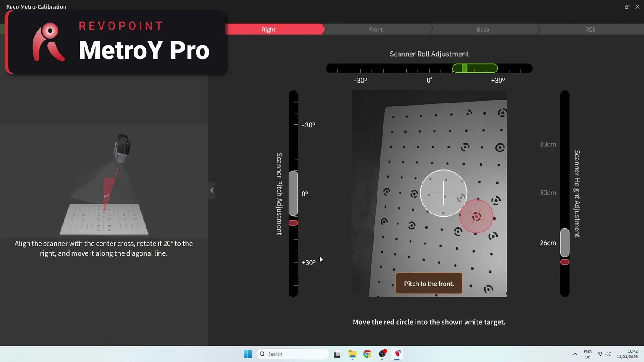Open the clock and date panel

[627, 354]
